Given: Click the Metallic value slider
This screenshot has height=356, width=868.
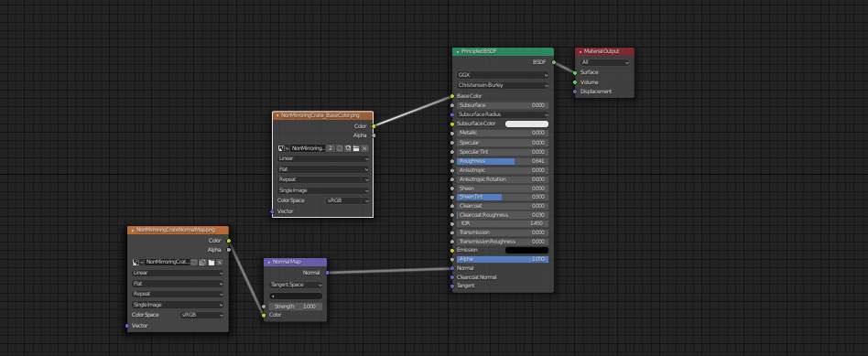Looking at the screenshot, I should [x=503, y=133].
